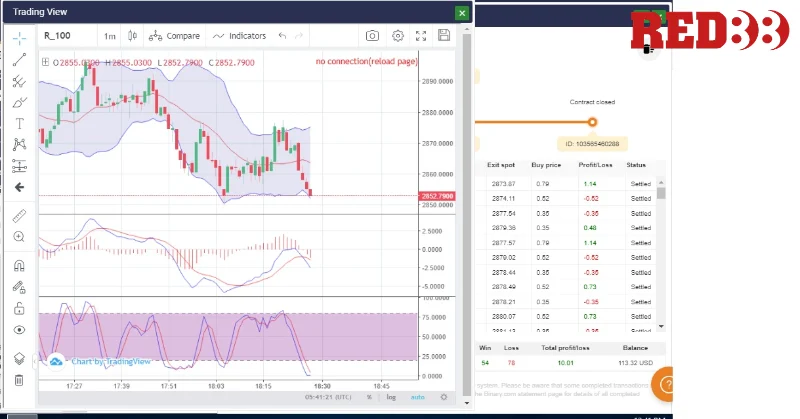Open the candlestick chart style dropdown

[x=131, y=36]
